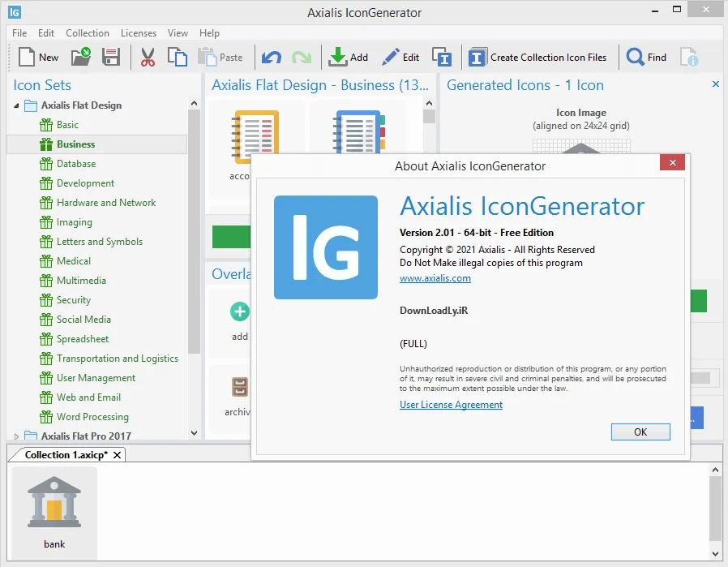
Task: Open the Find search tool
Action: coord(646,57)
